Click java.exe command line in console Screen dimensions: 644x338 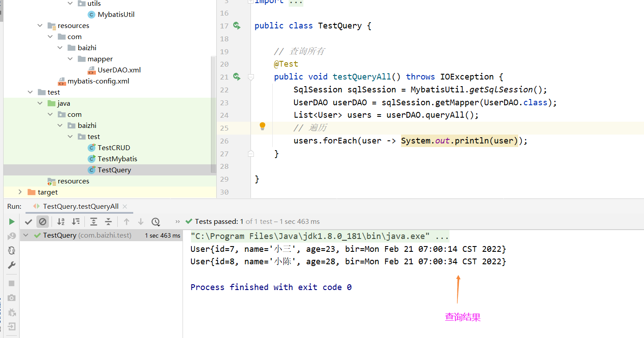pos(320,236)
